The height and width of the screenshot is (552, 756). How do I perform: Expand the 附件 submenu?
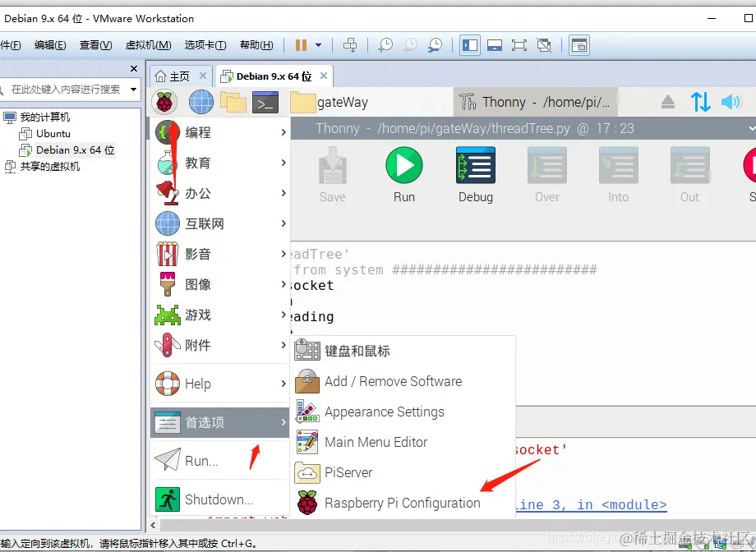click(220, 345)
